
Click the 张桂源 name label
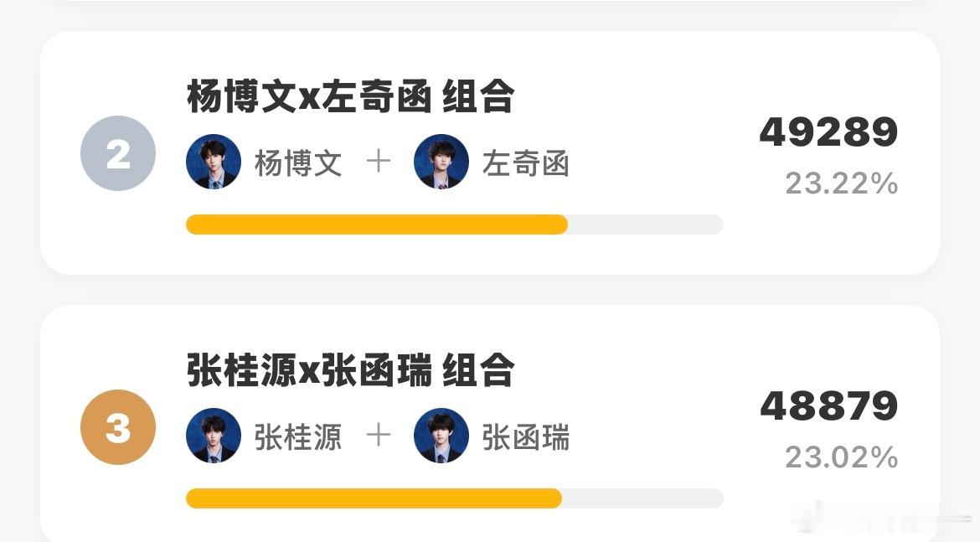pyautogui.click(x=298, y=437)
